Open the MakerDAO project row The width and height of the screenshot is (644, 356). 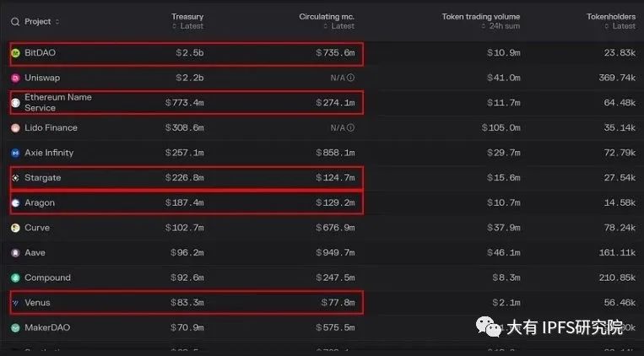point(322,327)
